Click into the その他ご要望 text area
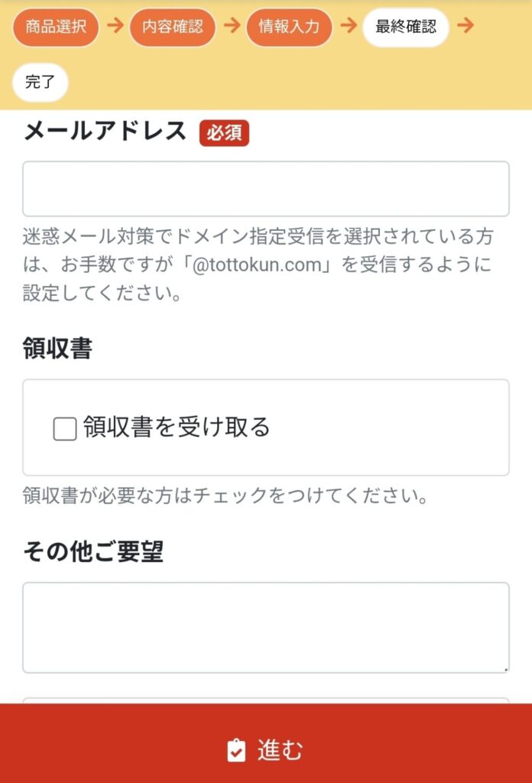 tap(265, 627)
